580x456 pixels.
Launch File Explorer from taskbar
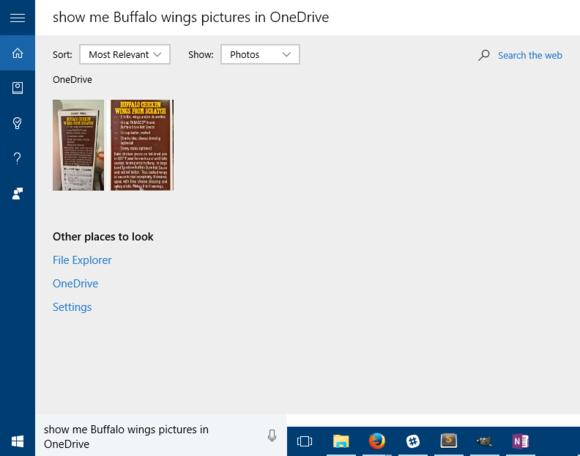[x=341, y=441]
